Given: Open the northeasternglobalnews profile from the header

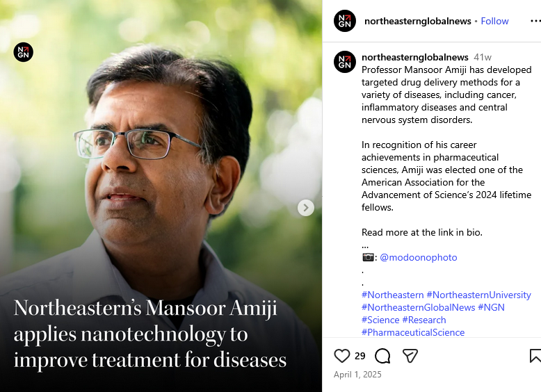Looking at the screenshot, I should coord(417,21).
